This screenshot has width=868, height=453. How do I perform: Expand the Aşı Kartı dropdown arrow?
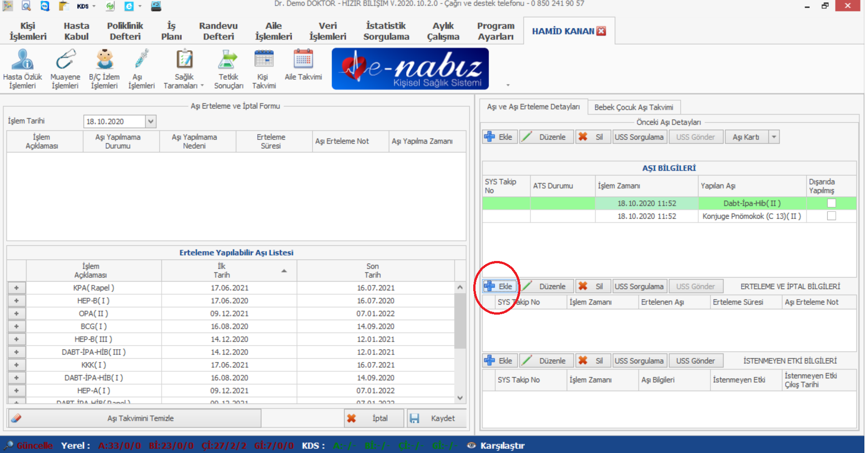pos(774,137)
